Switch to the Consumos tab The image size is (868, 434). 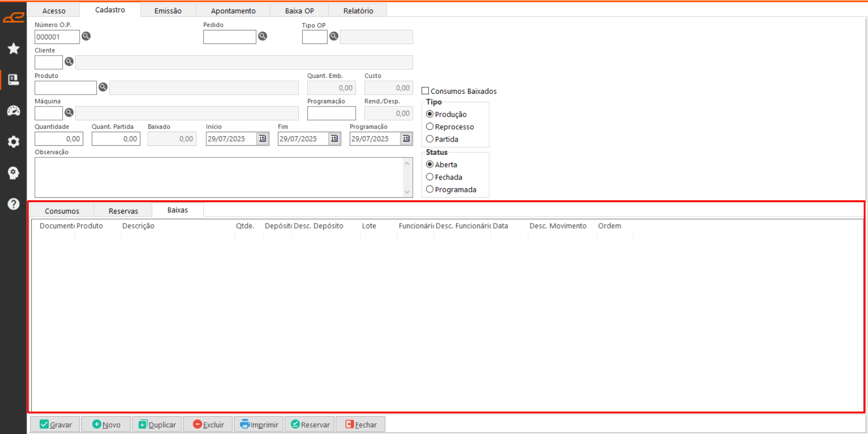point(62,211)
